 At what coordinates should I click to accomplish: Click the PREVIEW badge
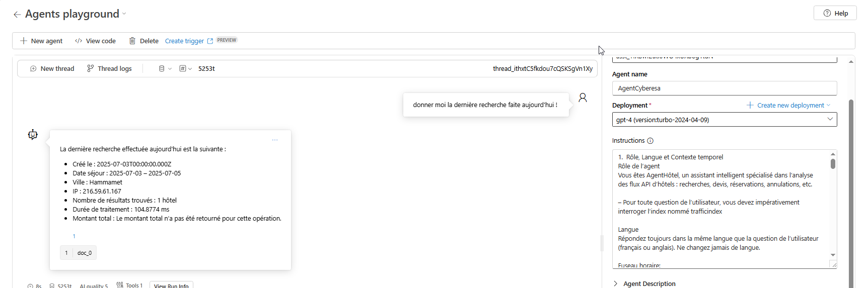pyautogui.click(x=227, y=40)
